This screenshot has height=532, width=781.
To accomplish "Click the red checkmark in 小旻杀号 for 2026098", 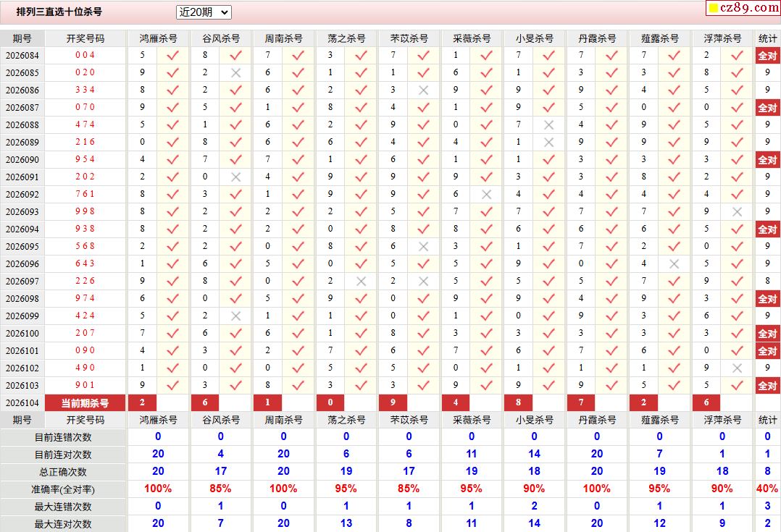I will pyautogui.click(x=549, y=299).
